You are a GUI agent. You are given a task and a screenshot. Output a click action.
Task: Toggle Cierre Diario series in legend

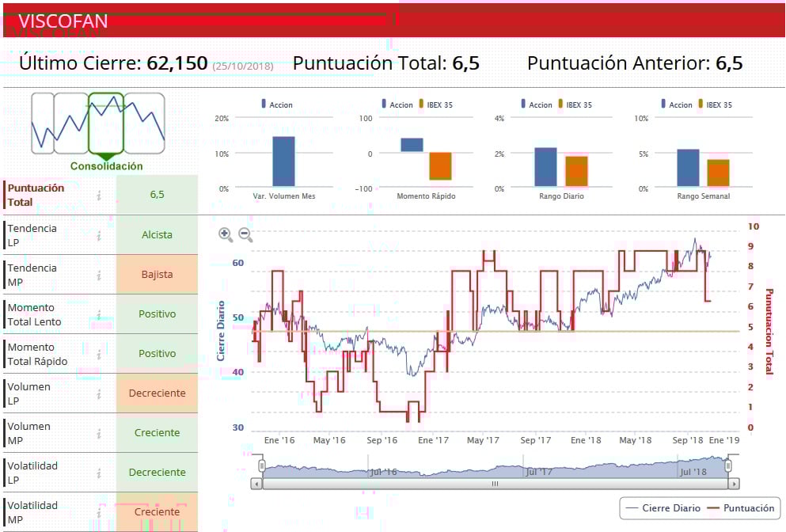tap(663, 508)
